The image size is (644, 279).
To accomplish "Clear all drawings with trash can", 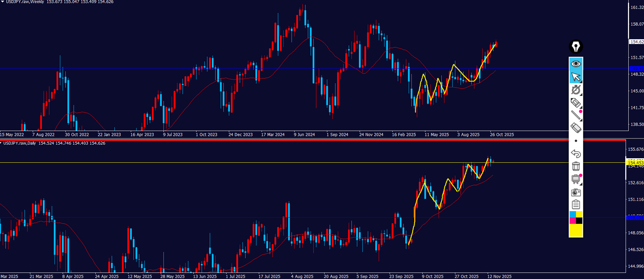I will (x=576, y=166).
